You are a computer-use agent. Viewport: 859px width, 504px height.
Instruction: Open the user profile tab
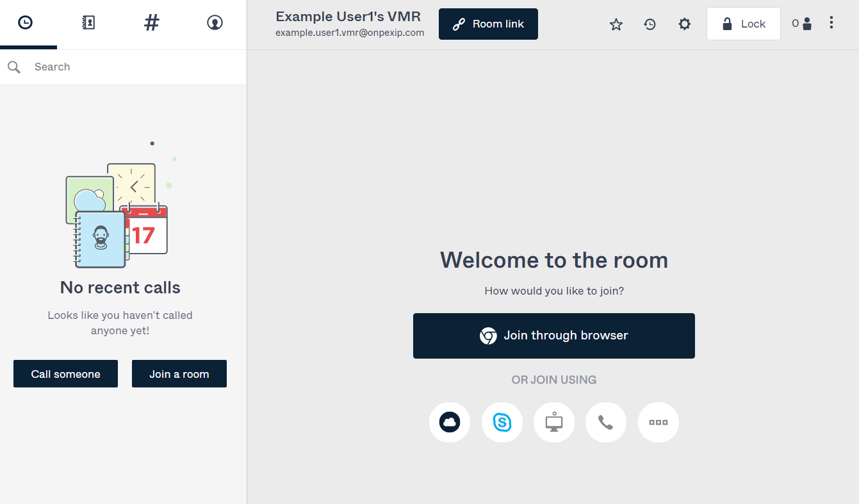[x=215, y=23]
